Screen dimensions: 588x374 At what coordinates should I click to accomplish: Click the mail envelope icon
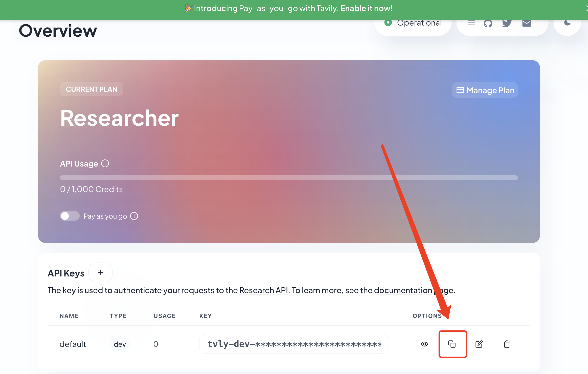point(527,24)
